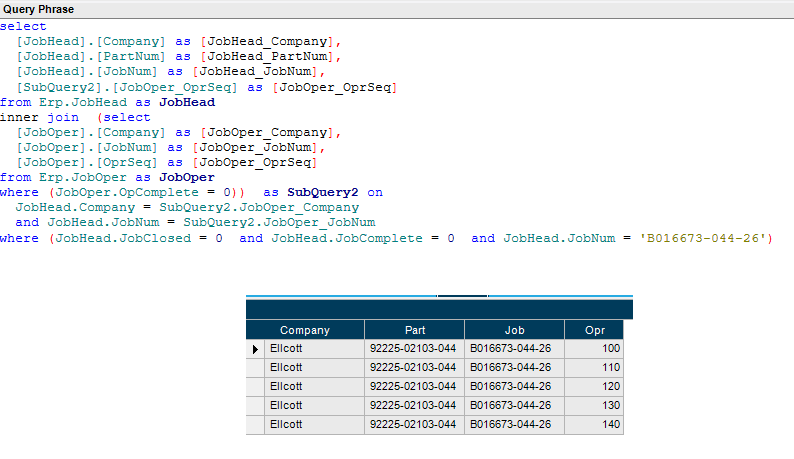Click [JobHead_Company] alias in query text
Screen dimensions: 794x459
click(267, 42)
